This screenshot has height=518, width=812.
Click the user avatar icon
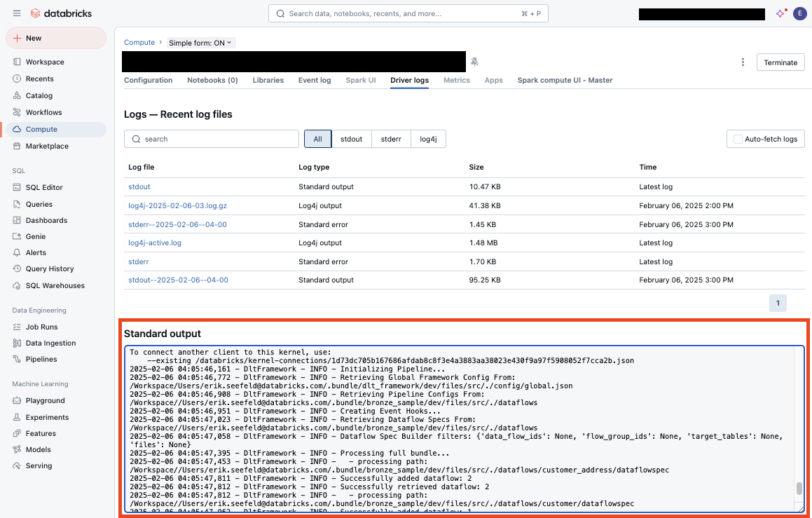(x=799, y=13)
